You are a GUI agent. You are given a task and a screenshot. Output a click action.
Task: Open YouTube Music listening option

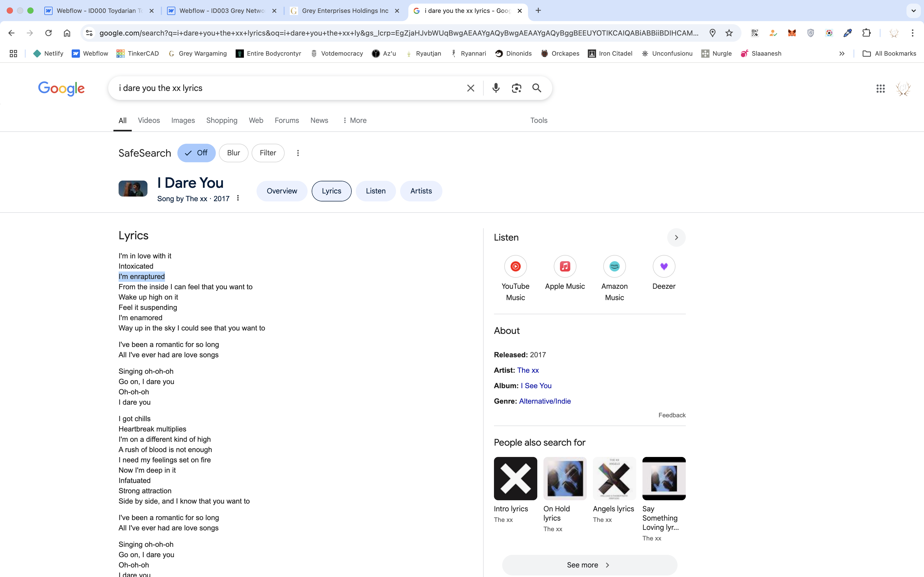(x=515, y=266)
